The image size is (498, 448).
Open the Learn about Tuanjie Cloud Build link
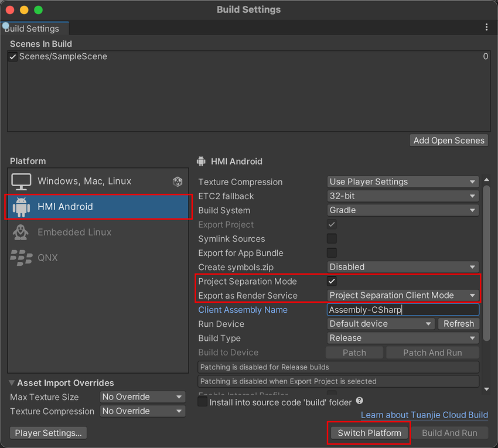[x=424, y=415]
